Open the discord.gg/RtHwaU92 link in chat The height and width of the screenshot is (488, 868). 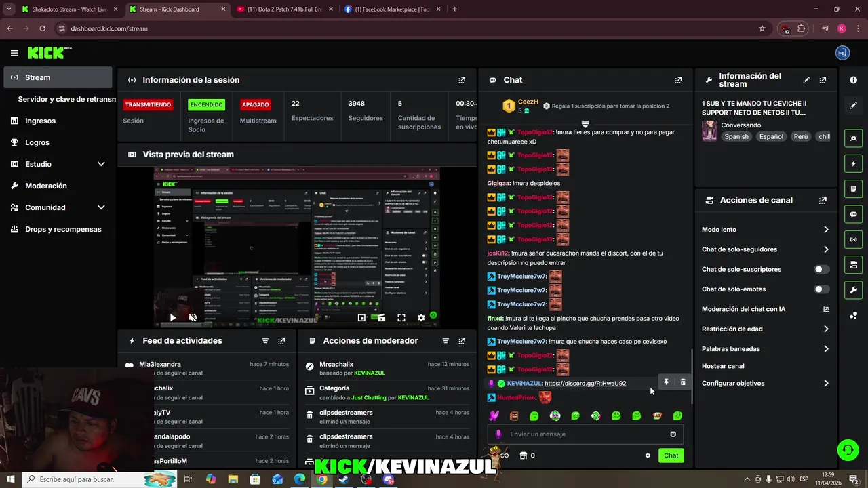[585, 383]
